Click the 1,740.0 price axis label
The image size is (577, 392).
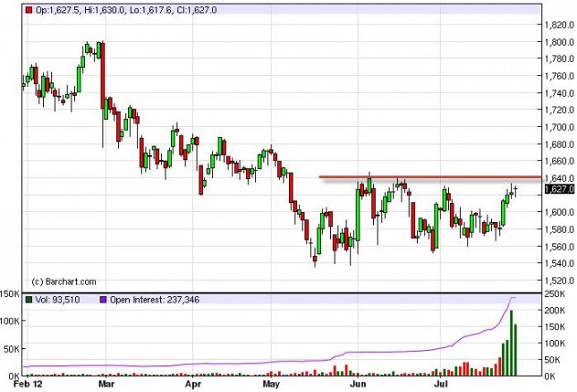click(x=559, y=93)
